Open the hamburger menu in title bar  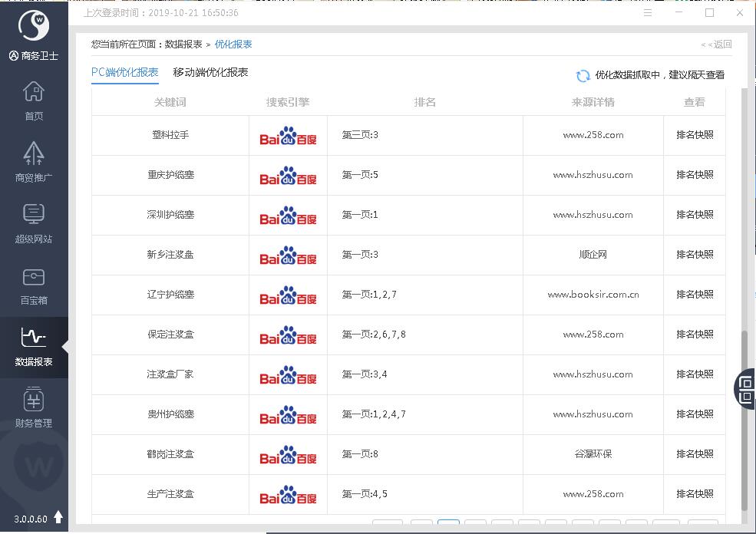pyautogui.click(x=649, y=13)
